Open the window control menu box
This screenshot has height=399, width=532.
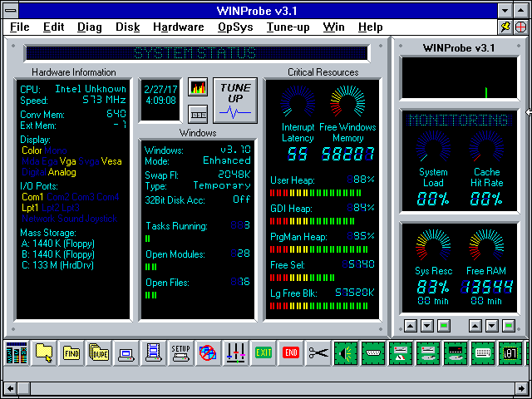(11, 11)
